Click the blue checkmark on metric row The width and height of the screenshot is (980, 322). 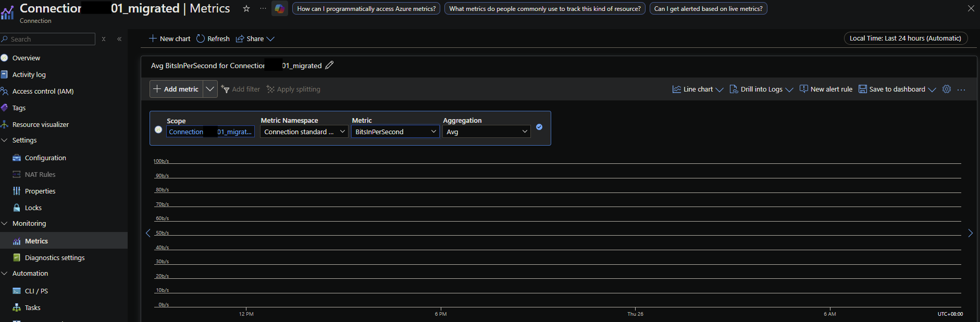point(539,127)
